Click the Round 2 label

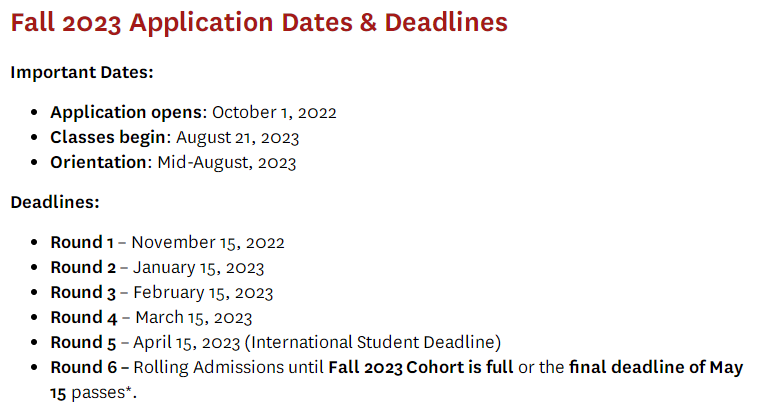[83, 267]
